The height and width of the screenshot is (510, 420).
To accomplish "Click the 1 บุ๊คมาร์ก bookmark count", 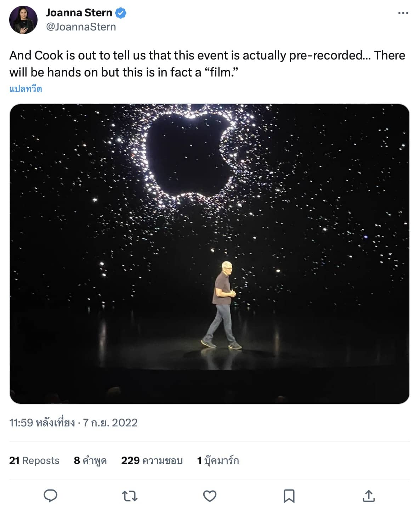I will [218, 460].
